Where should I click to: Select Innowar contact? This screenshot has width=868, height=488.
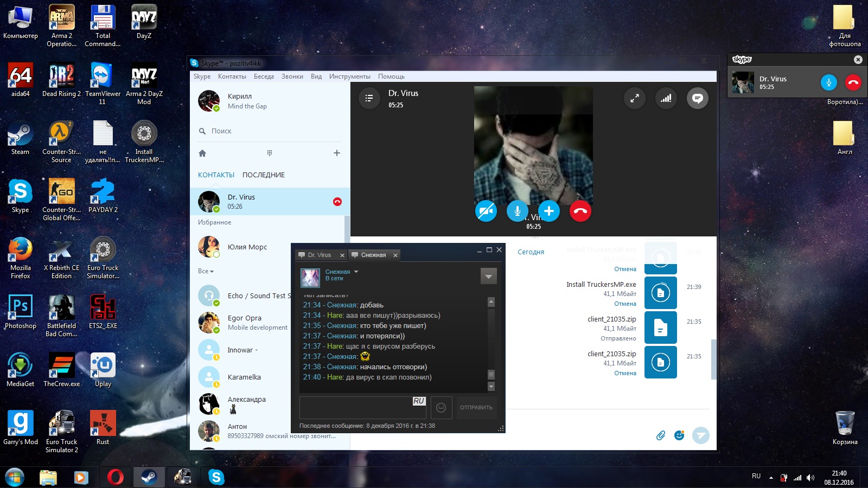click(241, 350)
